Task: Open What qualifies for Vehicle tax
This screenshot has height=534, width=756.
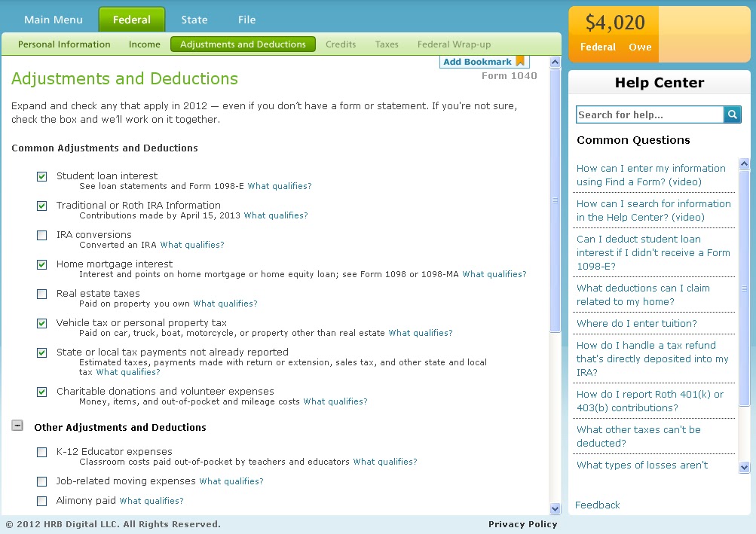Action: coord(419,332)
